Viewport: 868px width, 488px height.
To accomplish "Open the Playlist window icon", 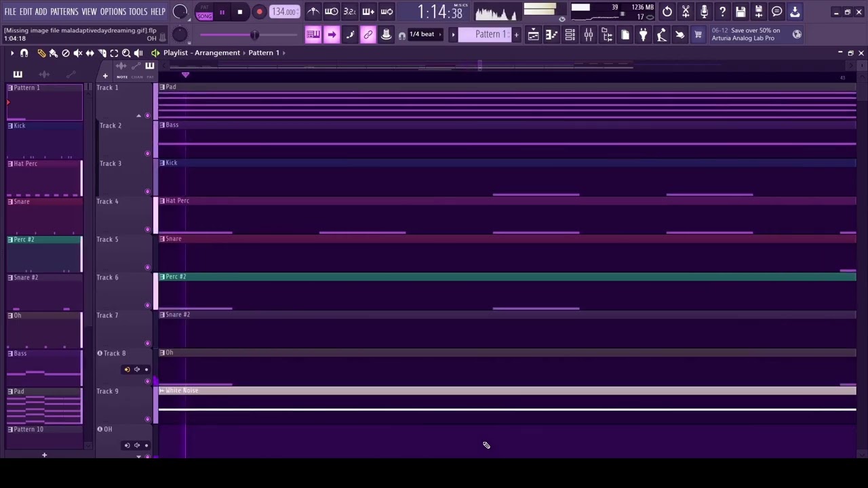I will [534, 35].
